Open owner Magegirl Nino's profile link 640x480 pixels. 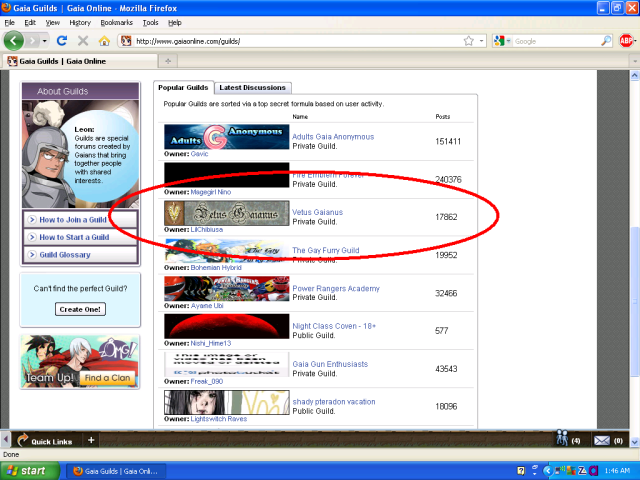click(x=211, y=192)
